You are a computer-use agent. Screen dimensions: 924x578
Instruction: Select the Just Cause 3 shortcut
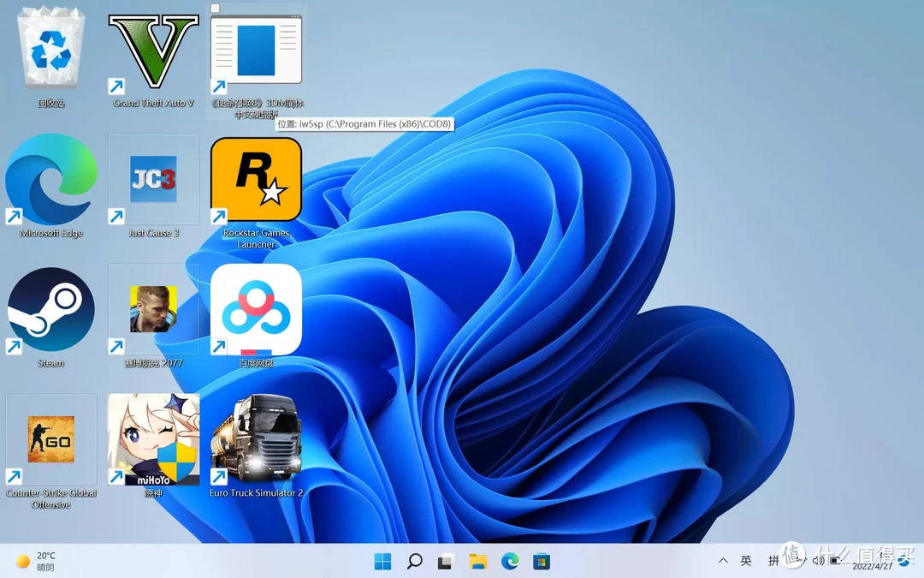(x=154, y=179)
